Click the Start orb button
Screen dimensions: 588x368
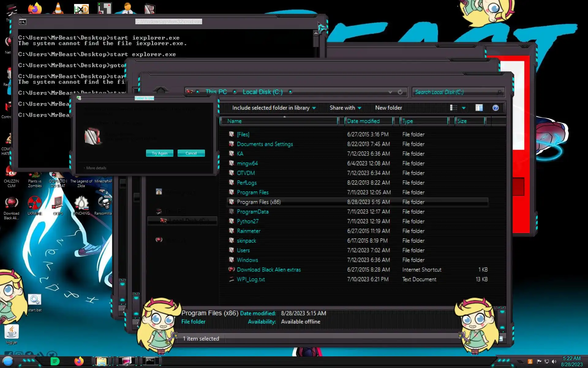tap(8, 361)
